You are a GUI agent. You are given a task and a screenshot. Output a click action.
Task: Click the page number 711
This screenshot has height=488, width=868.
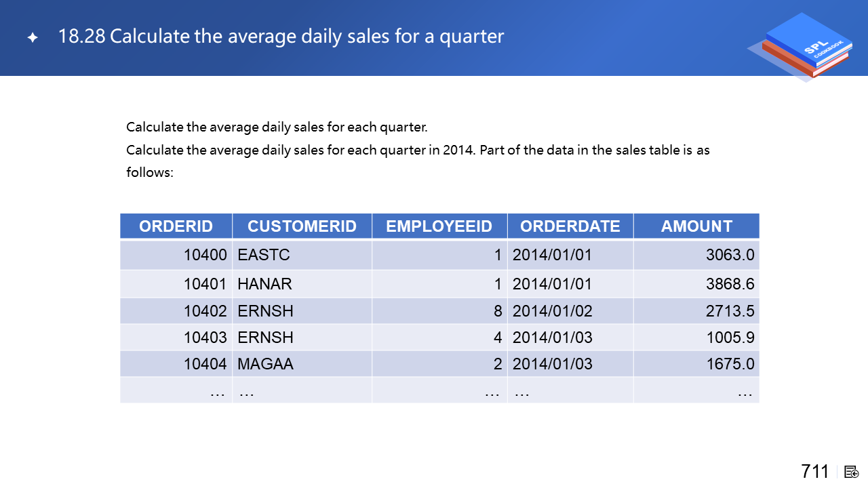(814, 472)
